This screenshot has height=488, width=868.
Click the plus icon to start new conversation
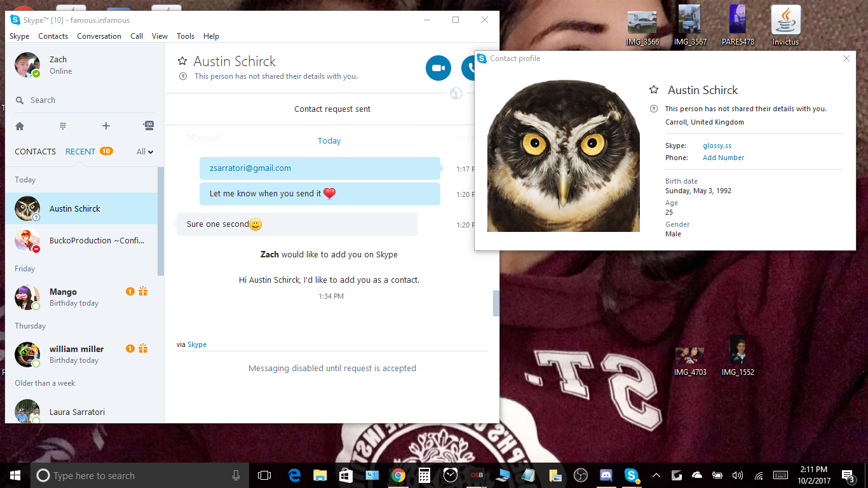[106, 126]
